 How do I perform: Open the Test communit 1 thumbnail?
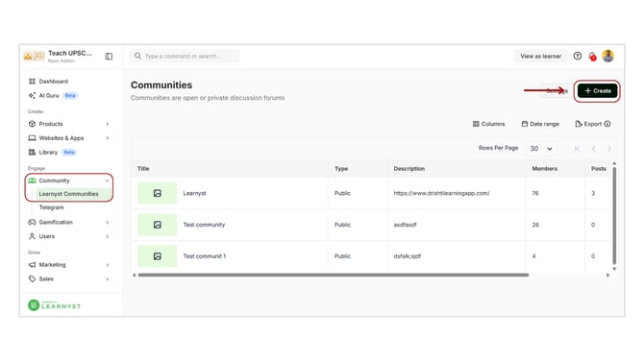157,256
